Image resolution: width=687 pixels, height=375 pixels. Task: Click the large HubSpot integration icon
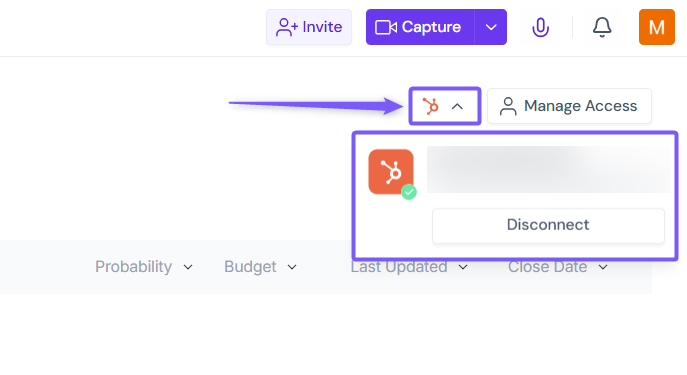tap(391, 172)
